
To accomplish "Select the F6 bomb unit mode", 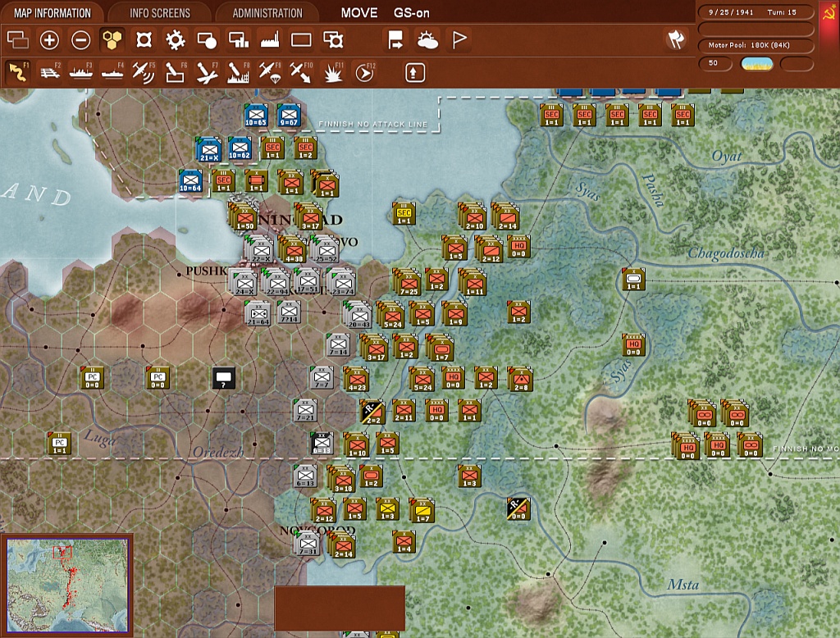I will tap(176, 72).
